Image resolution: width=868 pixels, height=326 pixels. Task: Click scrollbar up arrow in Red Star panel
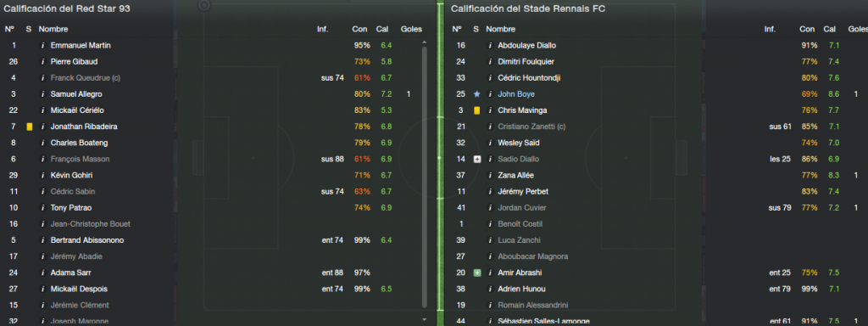click(x=425, y=42)
